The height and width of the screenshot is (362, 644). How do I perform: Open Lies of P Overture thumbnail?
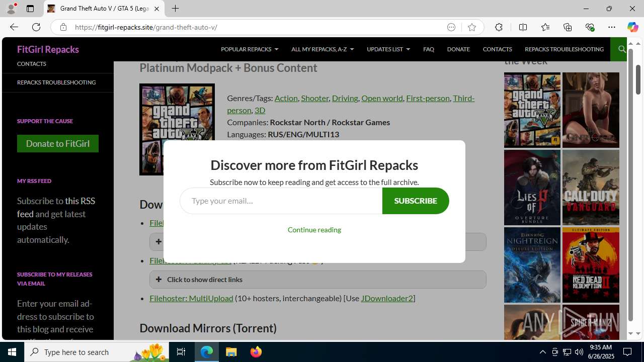tap(532, 188)
